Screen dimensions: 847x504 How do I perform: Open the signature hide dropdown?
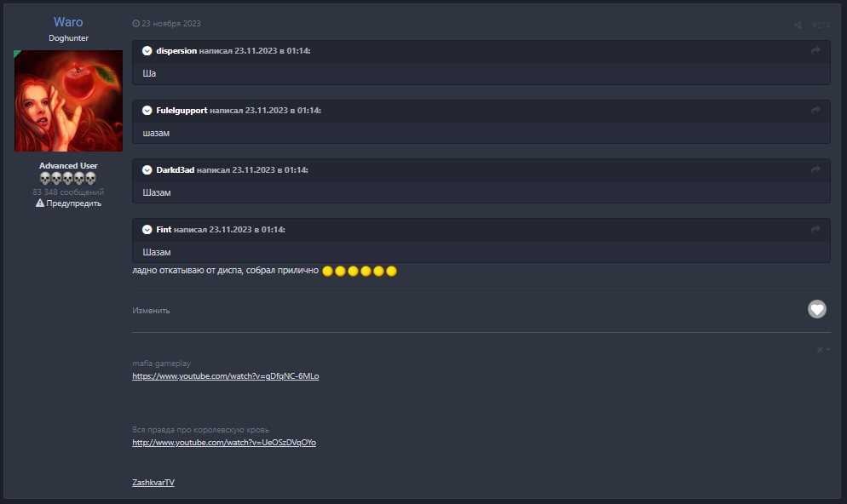pyautogui.click(x=822, y=350)
